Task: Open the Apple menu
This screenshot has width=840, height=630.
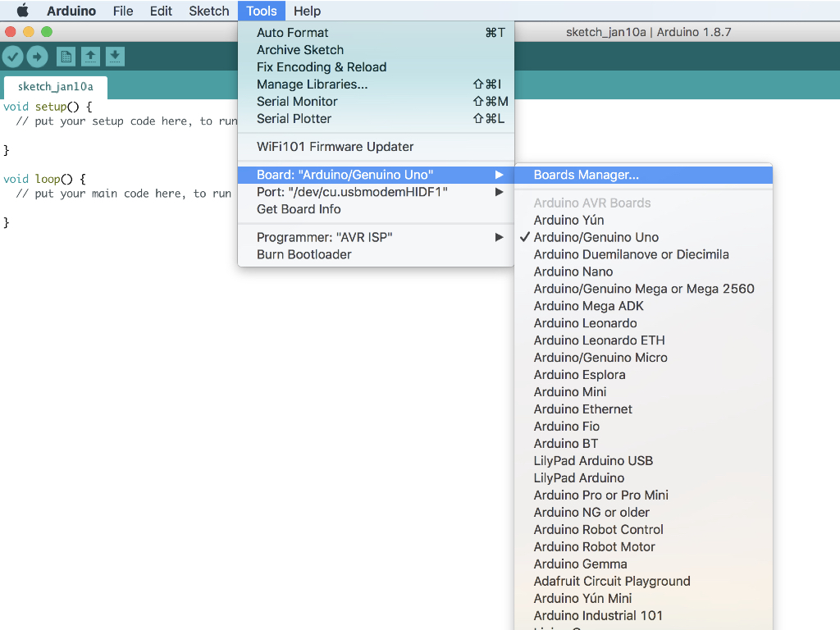Action: (22, 11)
